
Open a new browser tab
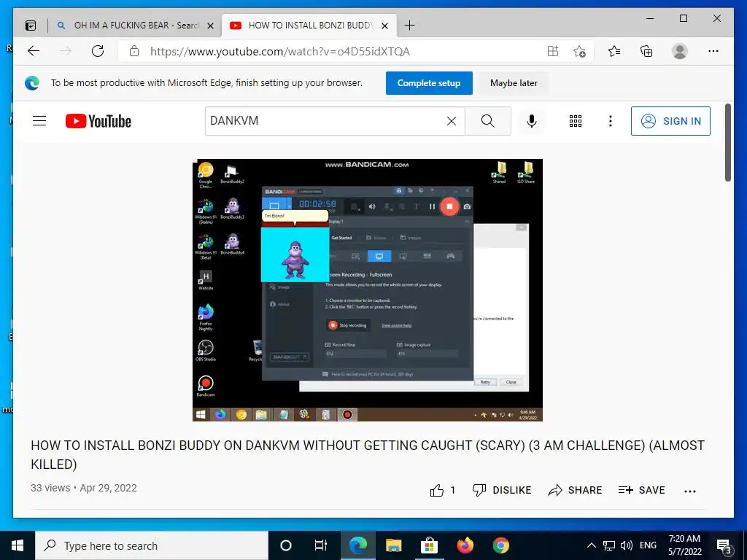tap(409, 26)
